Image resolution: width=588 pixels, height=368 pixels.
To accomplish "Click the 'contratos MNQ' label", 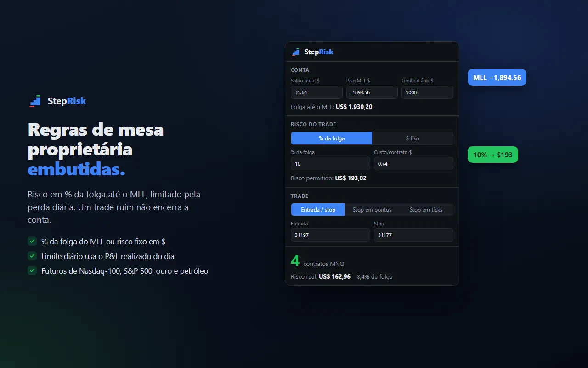I will click(x=324, y=264).
